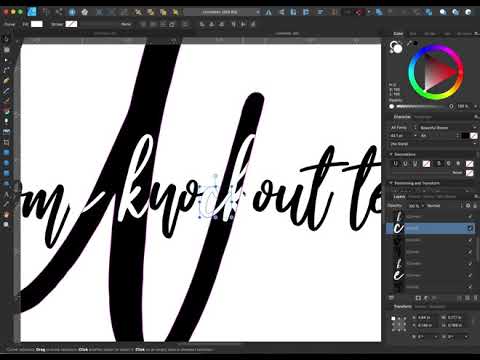Open the font family dropdown
The image size is (480, 360).
pyautogui.click(x=448, y=128)
